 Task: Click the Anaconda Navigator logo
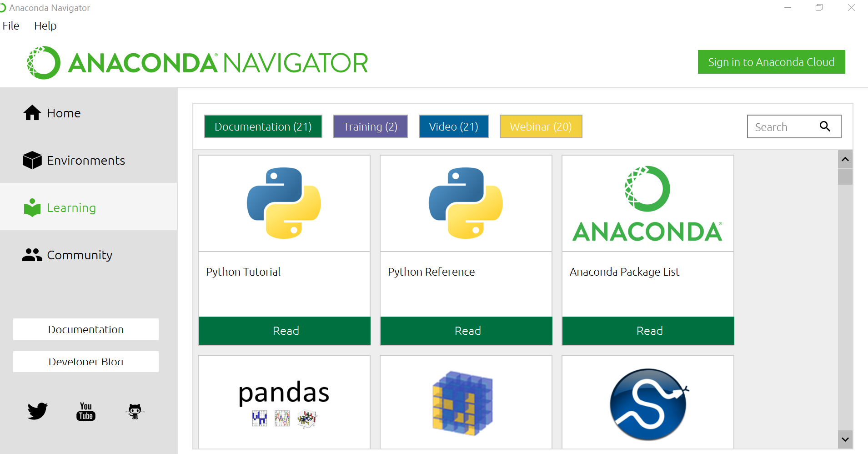click(x=197, y=63)
